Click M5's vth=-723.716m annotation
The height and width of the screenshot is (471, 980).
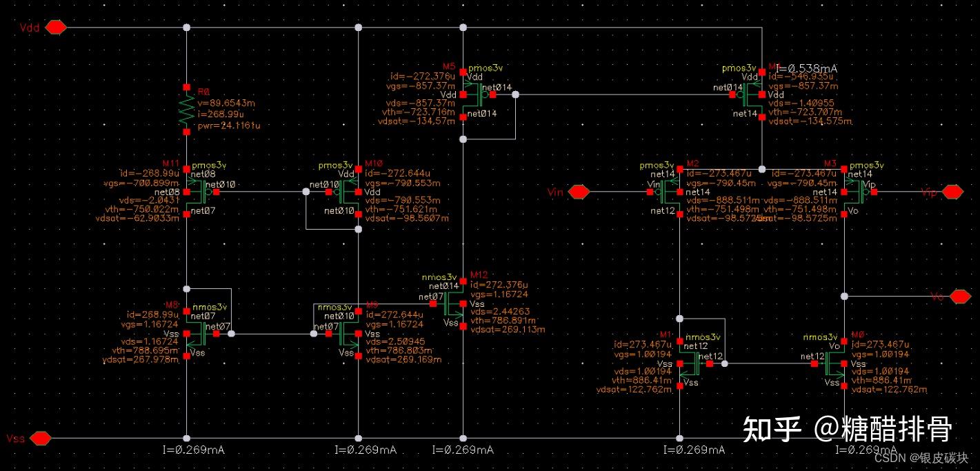pos(418,111)
